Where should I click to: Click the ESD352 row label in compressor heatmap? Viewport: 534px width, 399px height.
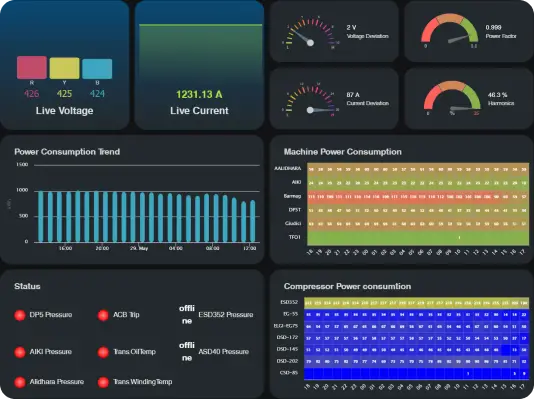coord(289,302)
